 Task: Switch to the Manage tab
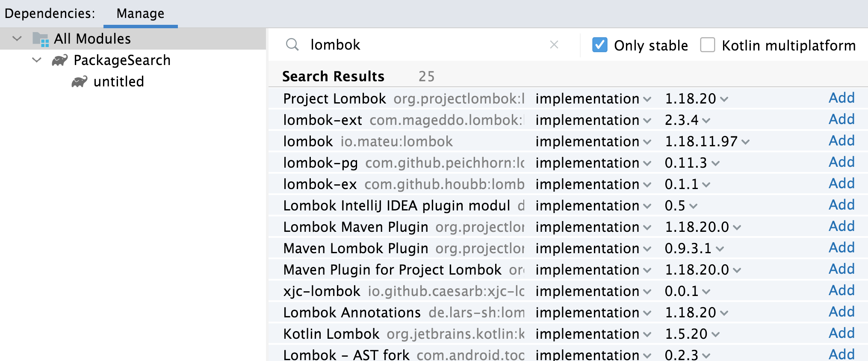tap(140, 14)
